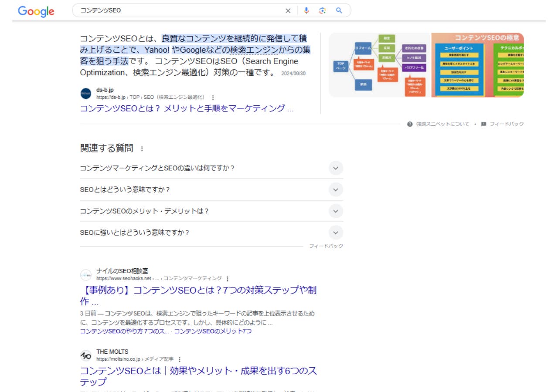The image size is (558, 392).
Task: Click the feedback flag icon near snippet
Action: click(483, 124)
